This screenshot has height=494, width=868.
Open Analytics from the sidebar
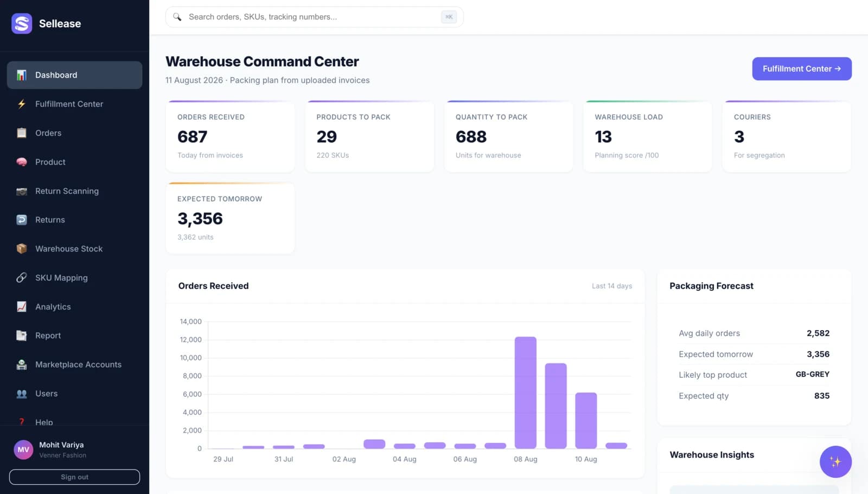(x=74, y=307)
